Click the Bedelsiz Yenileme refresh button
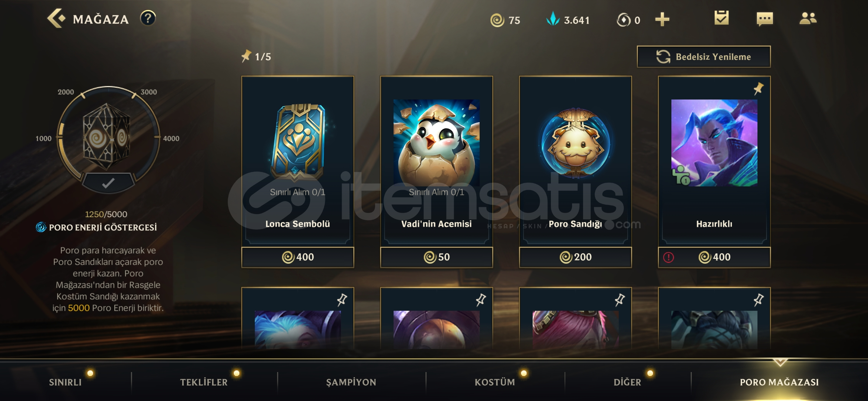The image size is (868, 401). click(704, 57)
